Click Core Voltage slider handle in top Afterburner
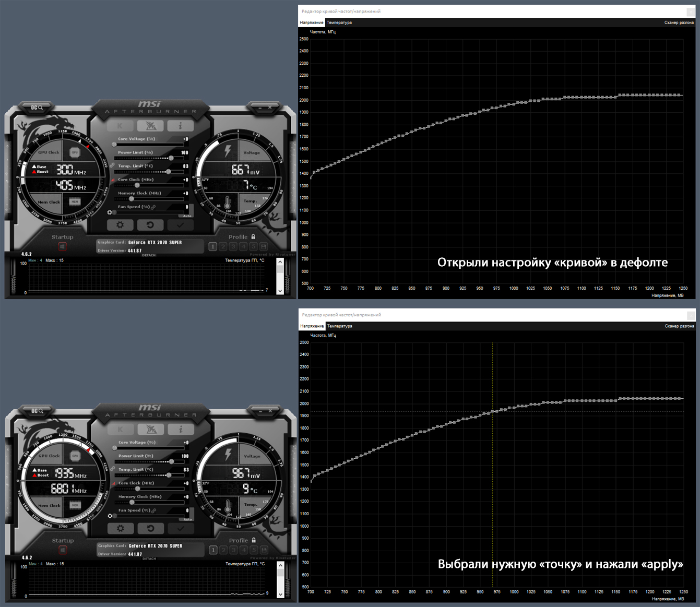 tap(114, 145)
